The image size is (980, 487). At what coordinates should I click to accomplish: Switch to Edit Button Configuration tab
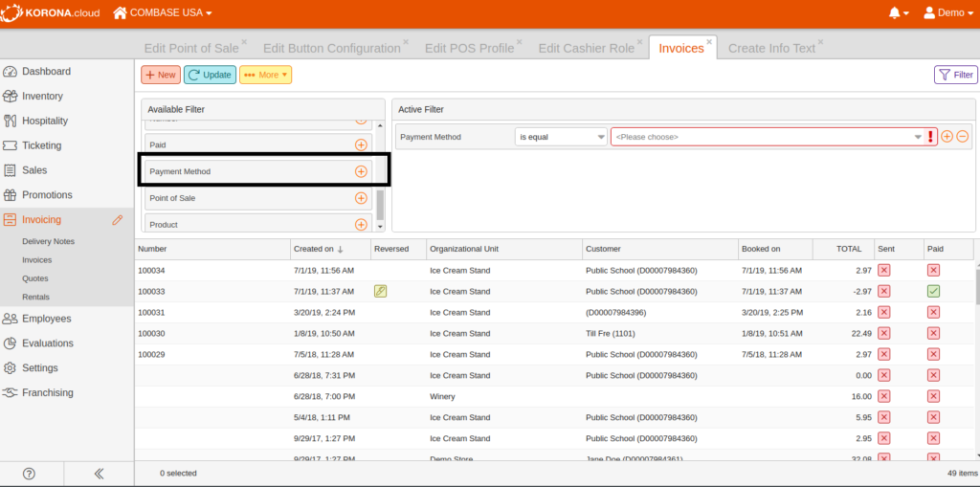(332, 48)
